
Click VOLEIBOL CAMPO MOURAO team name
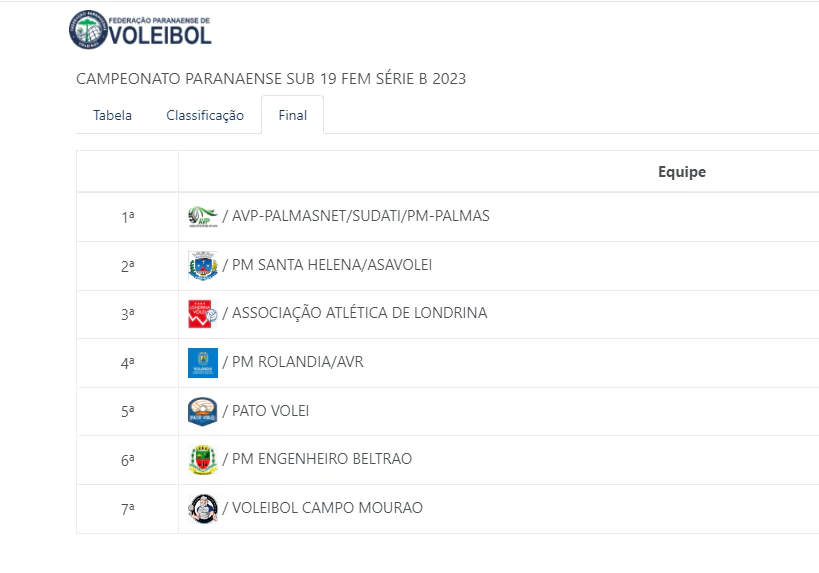point(327,508)
